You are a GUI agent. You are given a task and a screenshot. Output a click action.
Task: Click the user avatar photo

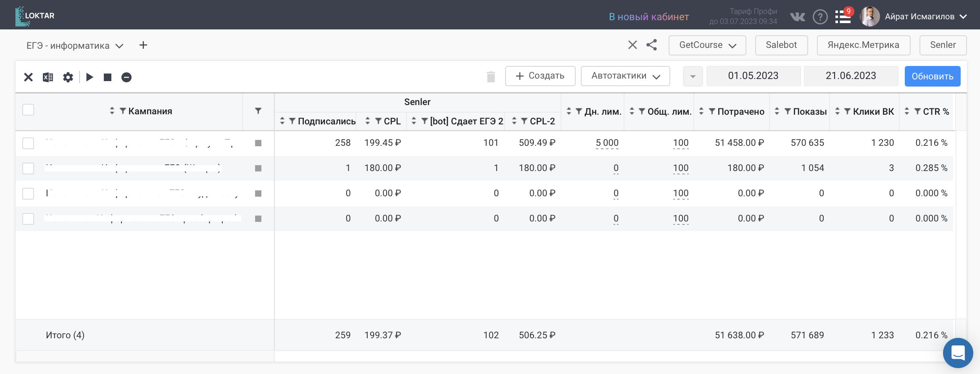point(870,16)
